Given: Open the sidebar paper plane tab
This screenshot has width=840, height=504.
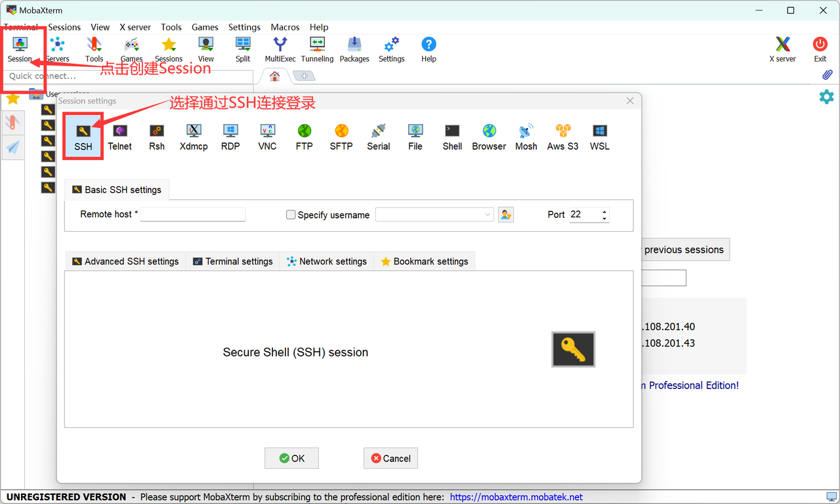Looking at the screenshot, I should [x=13, y=148].
